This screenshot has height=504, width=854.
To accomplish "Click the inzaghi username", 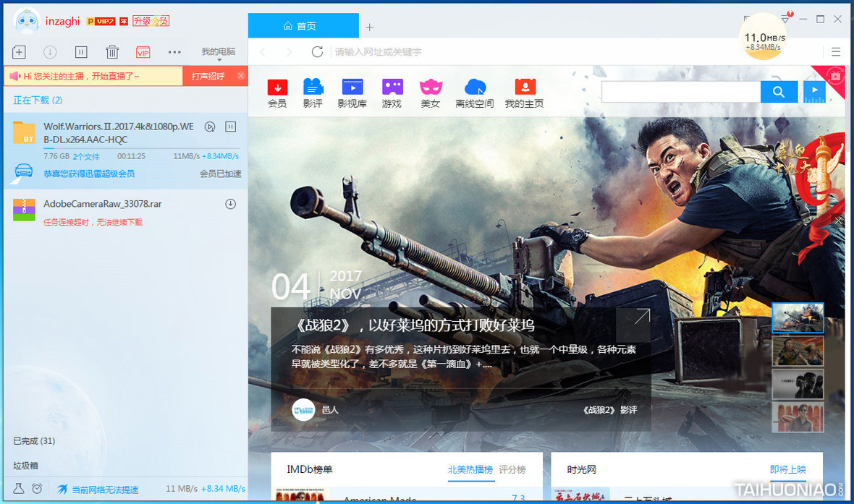I will (62, 21).
